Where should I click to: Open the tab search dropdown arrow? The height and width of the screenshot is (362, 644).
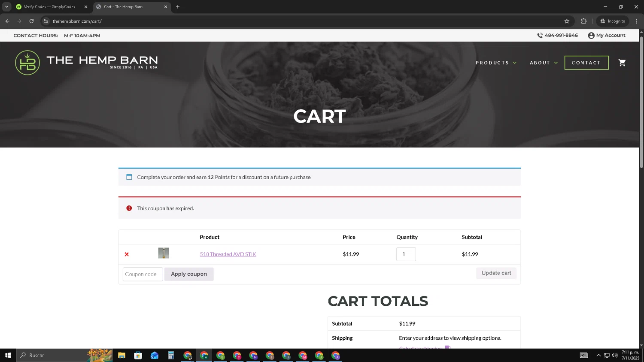pos(6,7)
